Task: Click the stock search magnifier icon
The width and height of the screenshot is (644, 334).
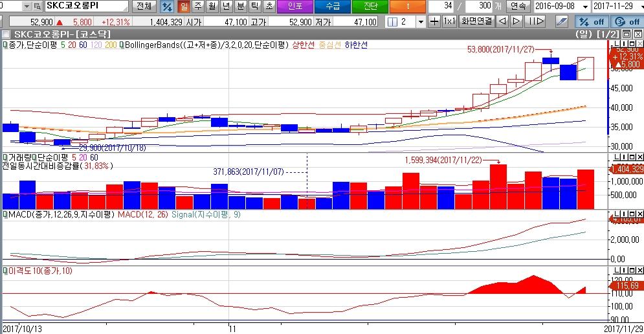Action: pos(38,6)
